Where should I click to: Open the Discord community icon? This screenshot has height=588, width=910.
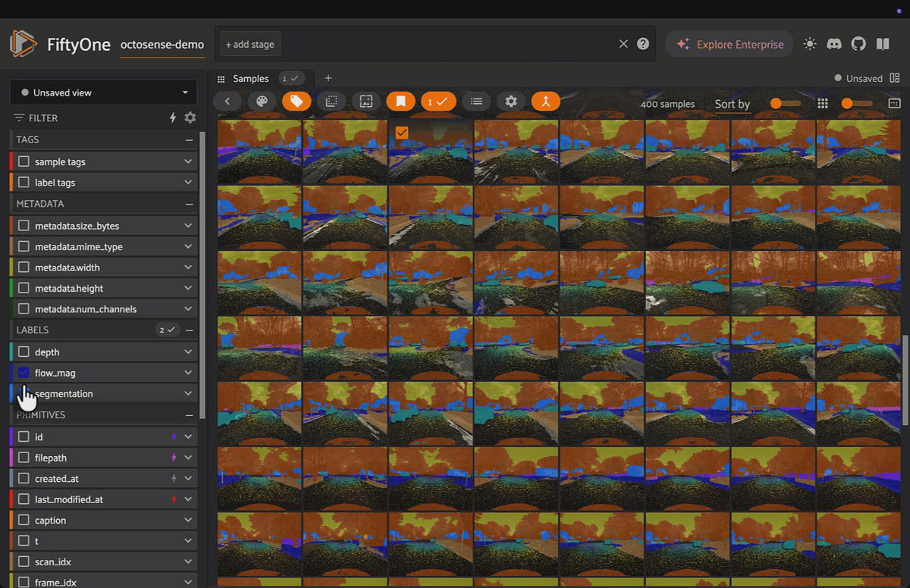[834, 44]
